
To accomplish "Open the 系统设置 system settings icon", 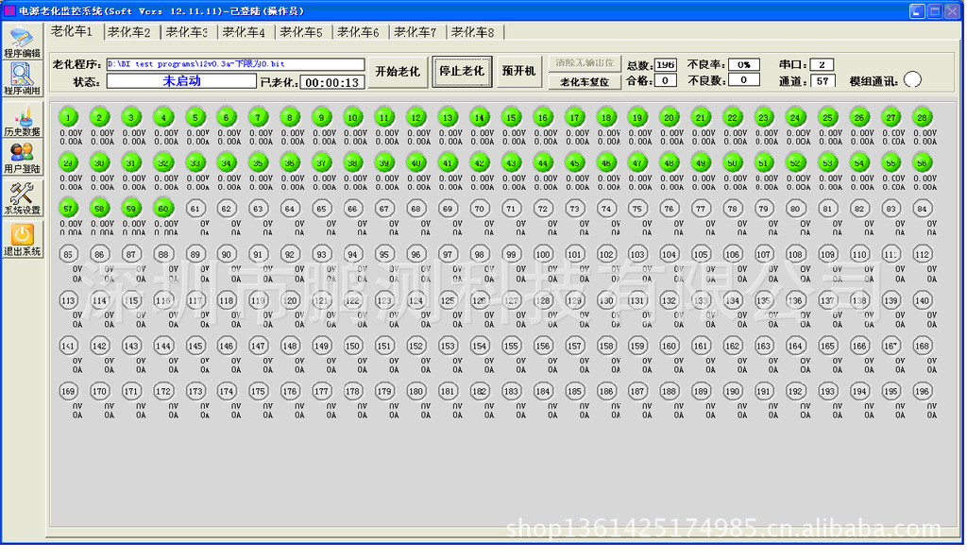I will coord(23,198).
